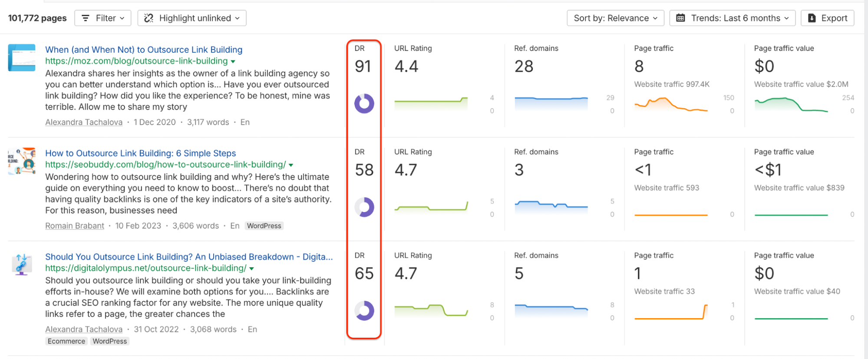The height and width of the screenshot is (359, 868).
Task: Click the moz.com result thumbnail
Action: click(x=22, y=57)
